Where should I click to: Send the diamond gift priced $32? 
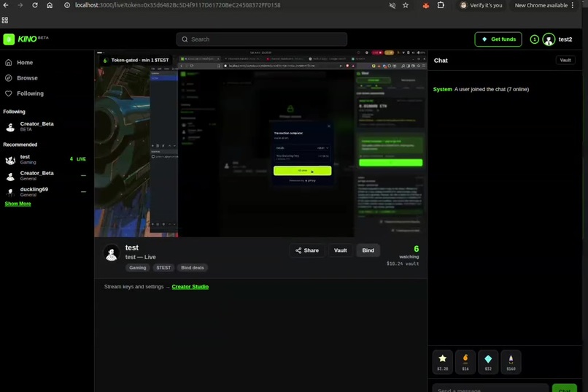coord(488,362)
